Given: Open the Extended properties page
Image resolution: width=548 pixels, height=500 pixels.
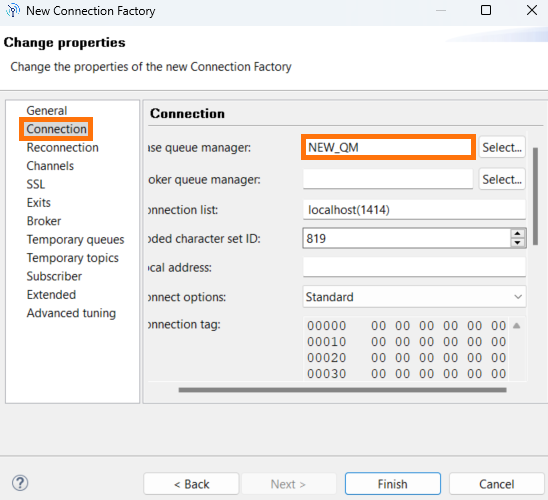Looking at the screenshot, I should 51,295.
